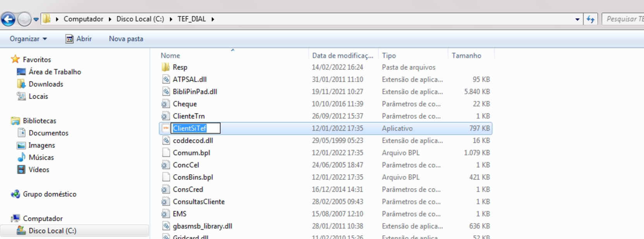The height and width of the screenshot is (239, 644).
Task: Click the ConsultasCliente file name
Action: pos(199,202)
